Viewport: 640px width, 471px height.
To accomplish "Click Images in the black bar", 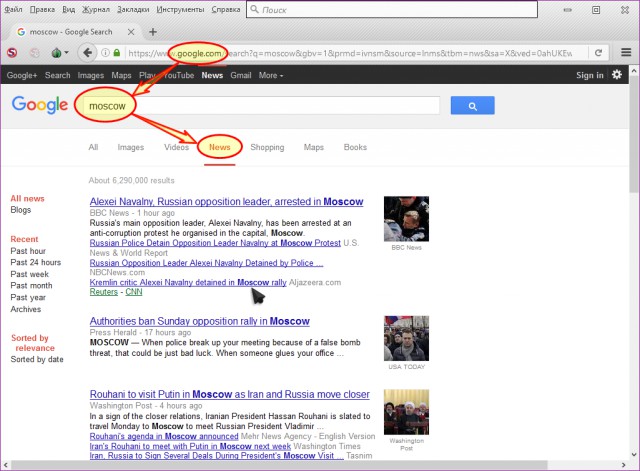I will click(91, 75).
